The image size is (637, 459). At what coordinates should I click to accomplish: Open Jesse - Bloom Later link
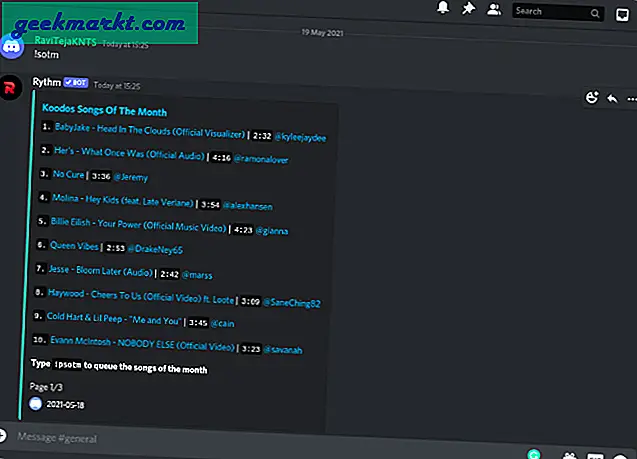point(100,270)
